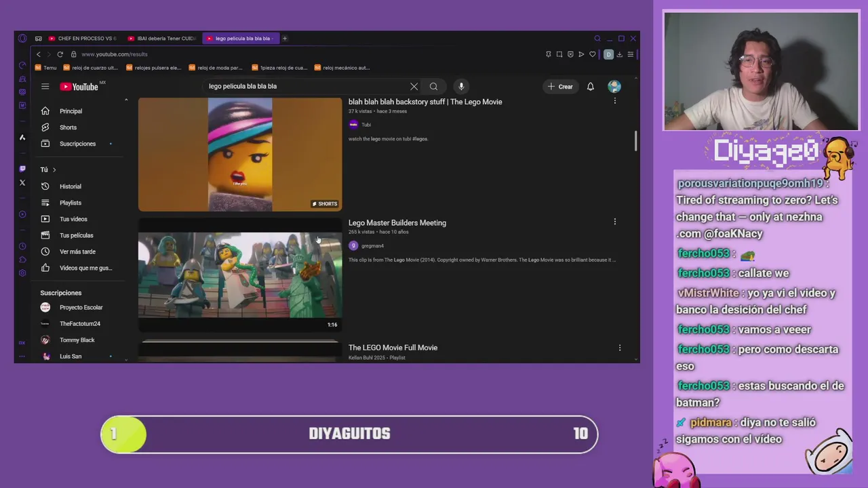
Task: Switch to IBAI debería Tener CUIDA tab
Action: click(x=162, y=39)
